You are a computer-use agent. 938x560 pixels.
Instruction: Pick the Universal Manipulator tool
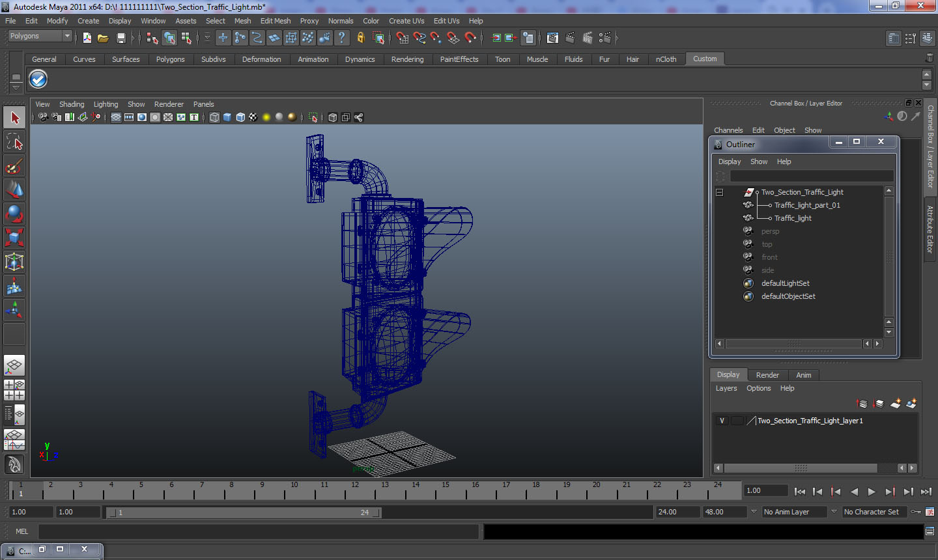pos(14,262)
